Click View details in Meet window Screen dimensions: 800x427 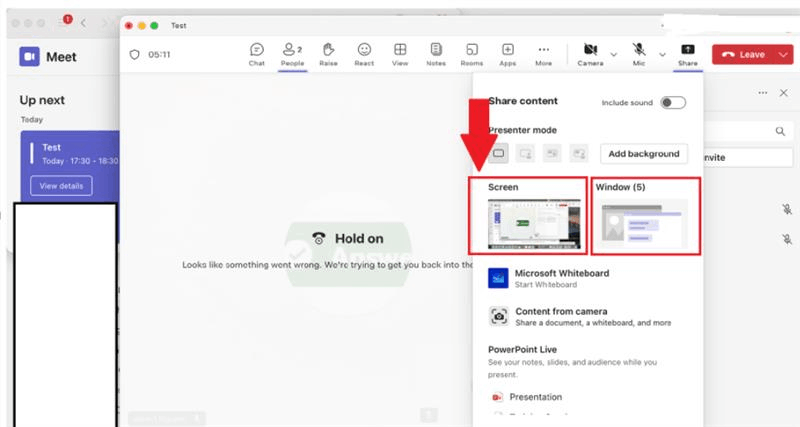tap(61, 186)
